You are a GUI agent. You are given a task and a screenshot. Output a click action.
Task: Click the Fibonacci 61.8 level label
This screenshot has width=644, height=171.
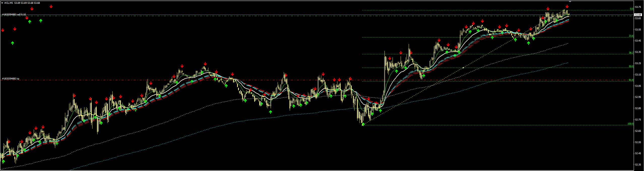pos(631,80)
